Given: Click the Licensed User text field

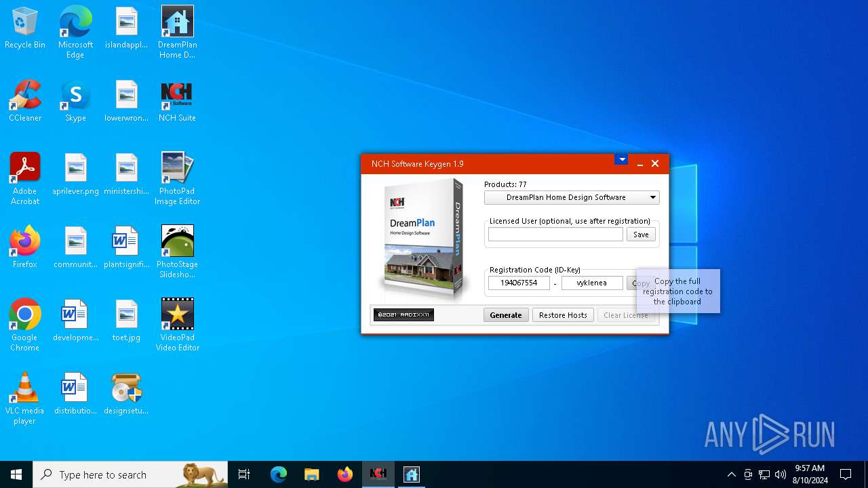Looking at the screenshot, I should 555,235.
